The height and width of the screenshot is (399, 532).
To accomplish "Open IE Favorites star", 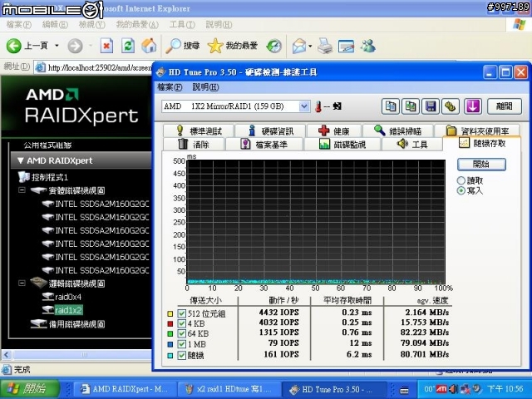I will (215, 46).
